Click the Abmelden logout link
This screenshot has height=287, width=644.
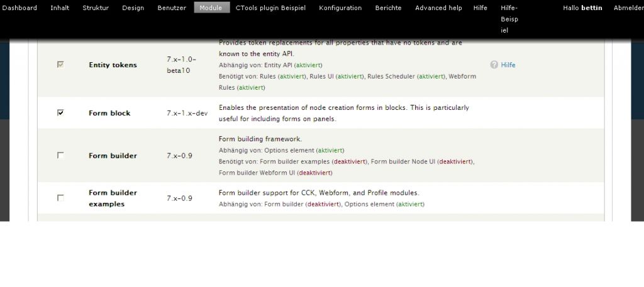click(x=628, y=8)
